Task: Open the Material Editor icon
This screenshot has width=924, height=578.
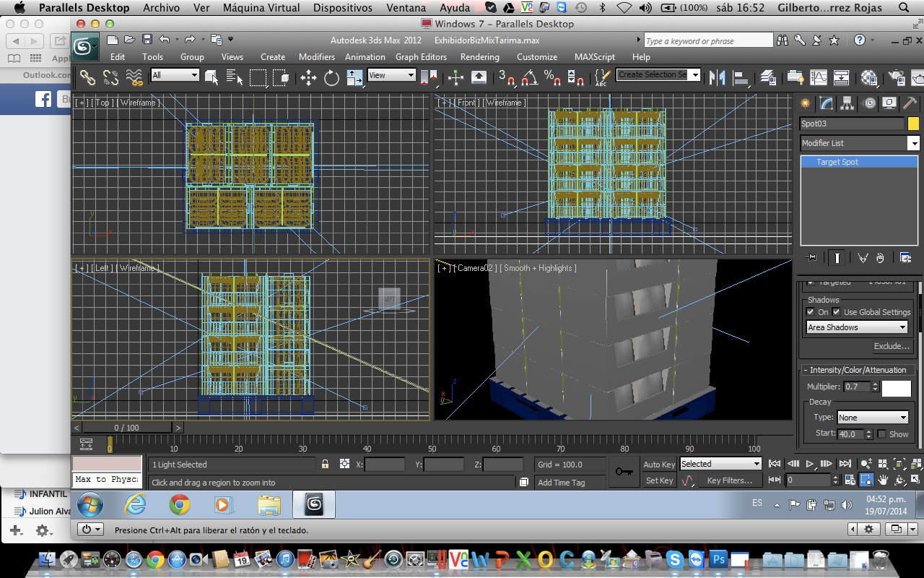Action: click(869, 77)
